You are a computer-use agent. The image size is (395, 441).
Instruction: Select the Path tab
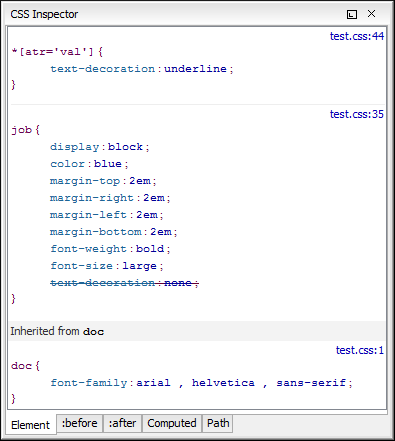(x=218, y=423)
